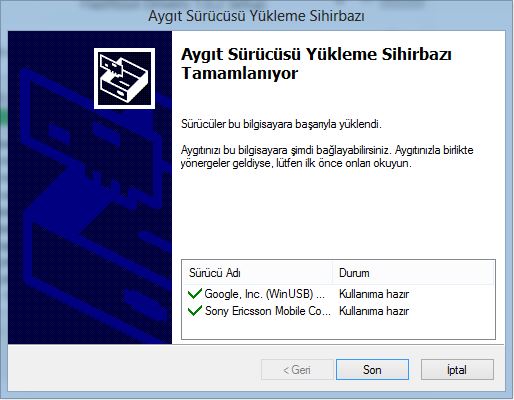Viewport: 514px width, 400px height.
Task: Click the Son finish button
Action: pos(372,369)
